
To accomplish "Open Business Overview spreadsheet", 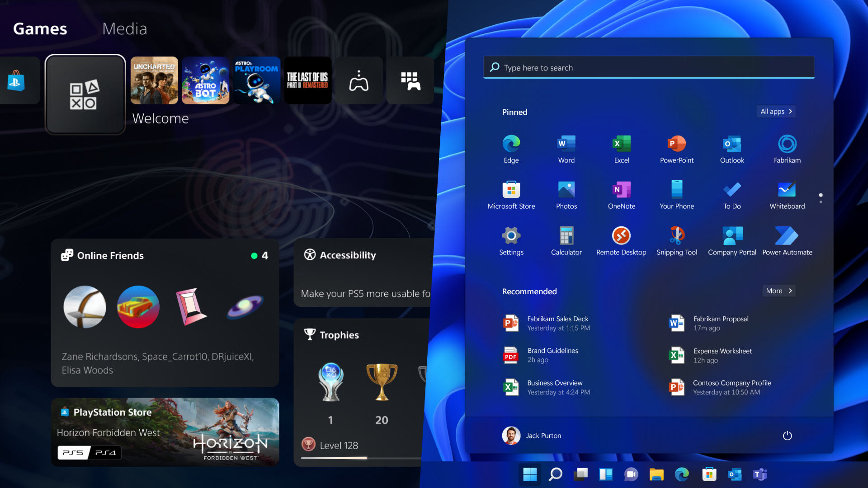I will [x=547, y=388].
